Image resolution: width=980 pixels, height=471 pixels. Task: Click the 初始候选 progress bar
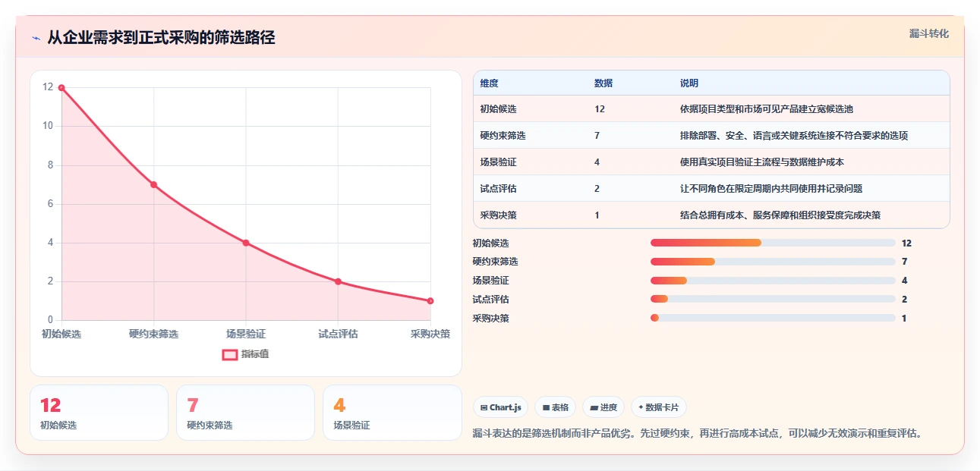773,243
